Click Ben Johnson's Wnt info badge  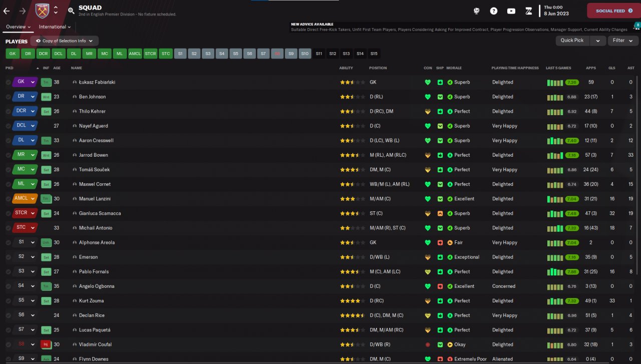pos(46,97)
